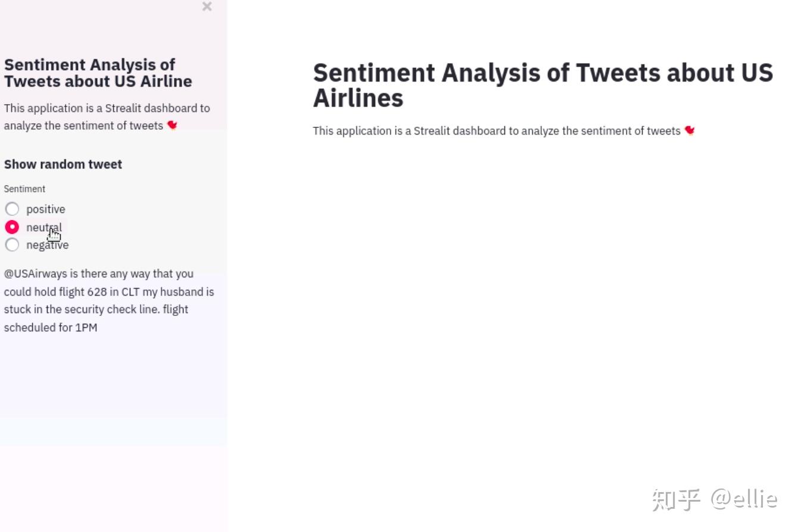The image size is (798, 532).
Task: Click the 知乎 watermark logo
Action: click(676, 500)
